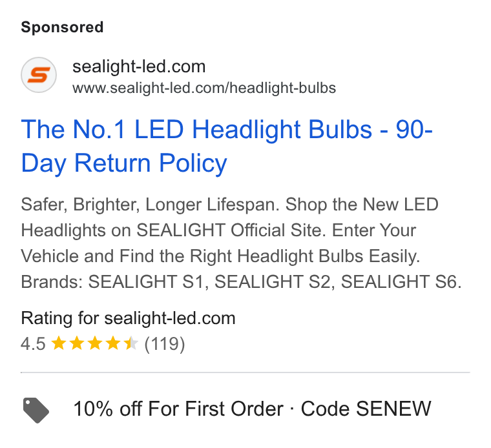Click the SEALIGHT S6 brand mention
Image resolution: width=491 pixels, height=448 pixels.
pos(399,281)
